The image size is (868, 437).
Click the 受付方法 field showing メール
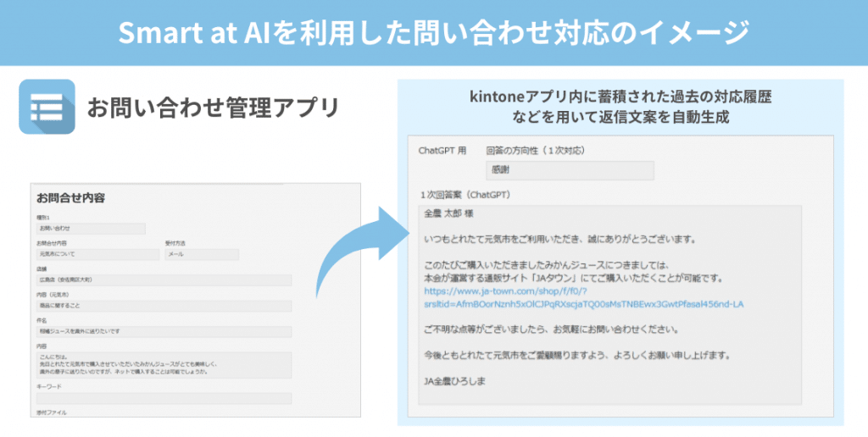(x=202, y=254)
